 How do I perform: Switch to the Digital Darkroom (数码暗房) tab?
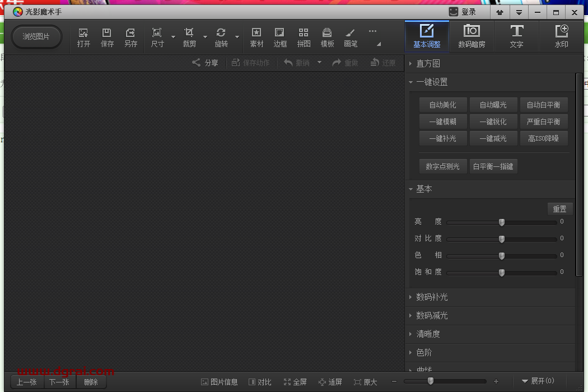point(472,36)
